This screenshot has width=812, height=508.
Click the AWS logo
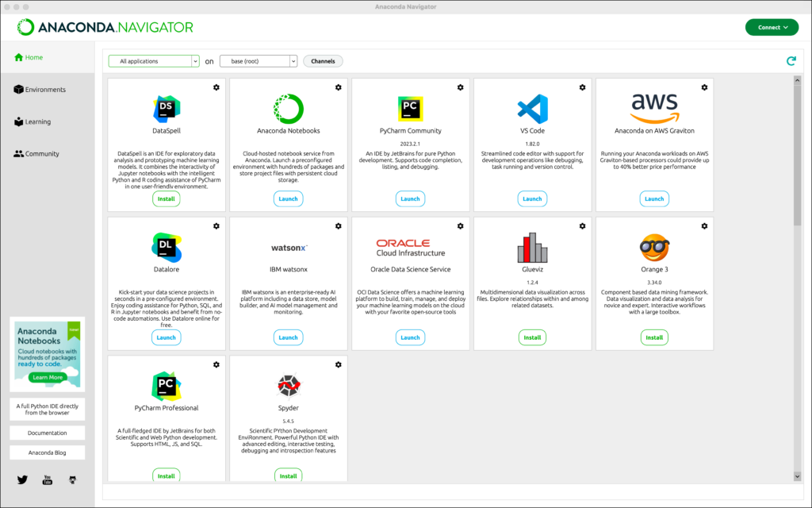654,108
